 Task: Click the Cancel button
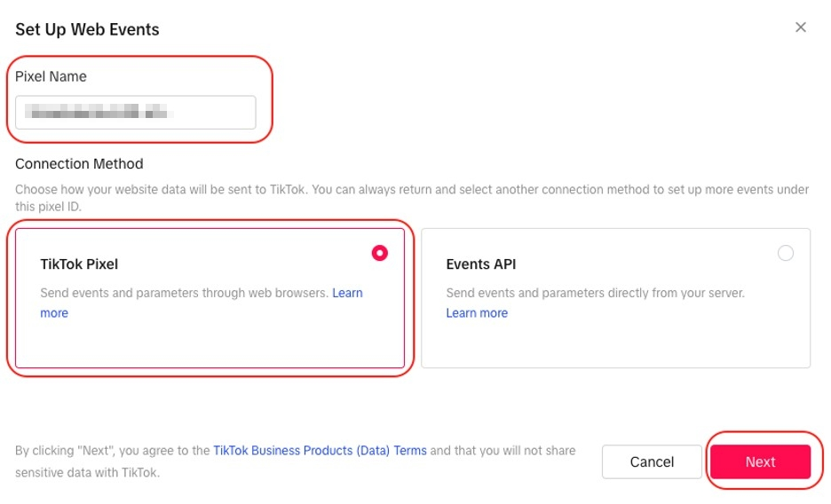pos(652,461)
